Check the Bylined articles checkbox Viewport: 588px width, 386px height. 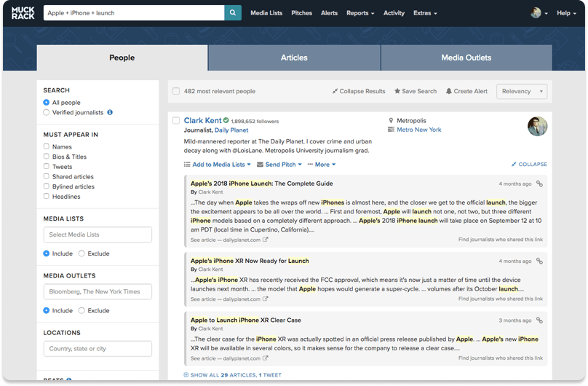[x=47, y=186]
